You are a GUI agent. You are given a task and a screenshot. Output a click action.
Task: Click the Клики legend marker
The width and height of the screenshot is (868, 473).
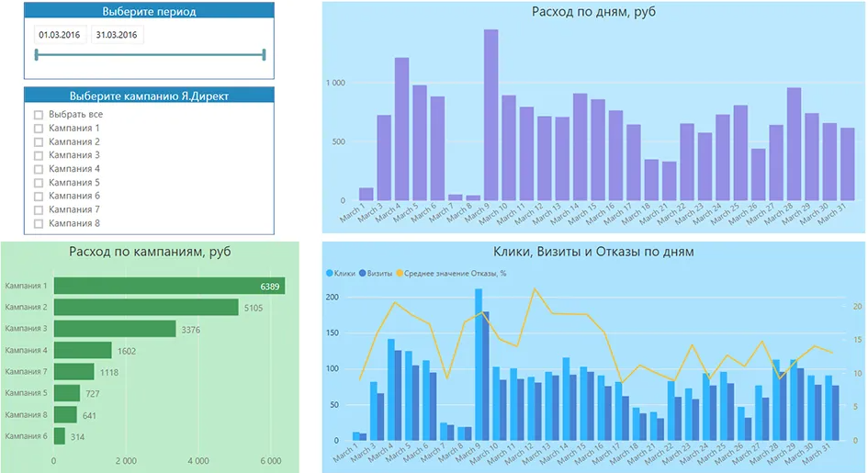pyautogui.click(x=330, y=273)
